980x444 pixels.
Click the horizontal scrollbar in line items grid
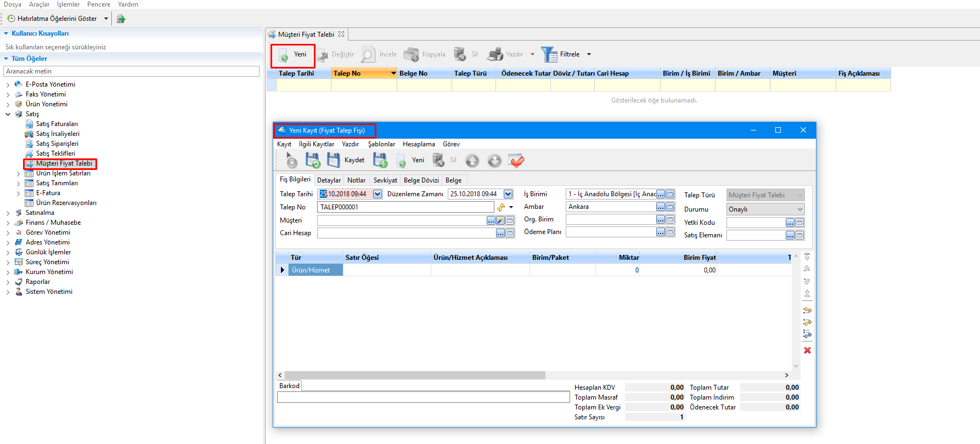click(414, 375)
